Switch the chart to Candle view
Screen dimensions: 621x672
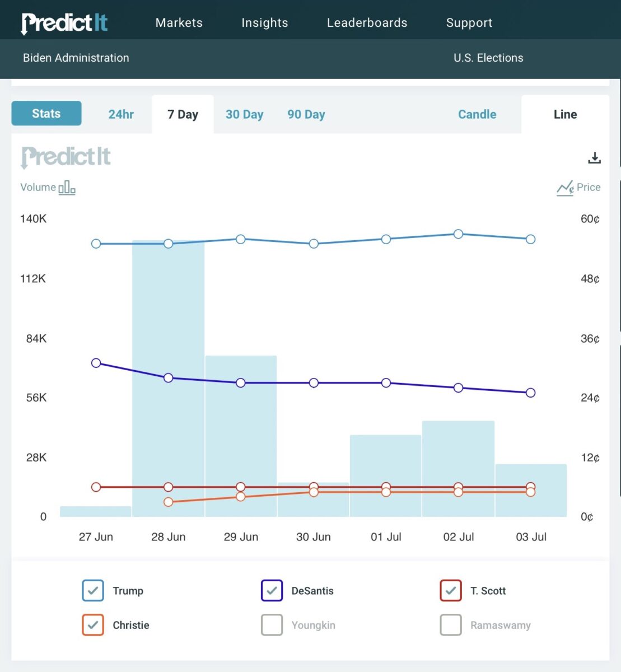click(477, 114)
